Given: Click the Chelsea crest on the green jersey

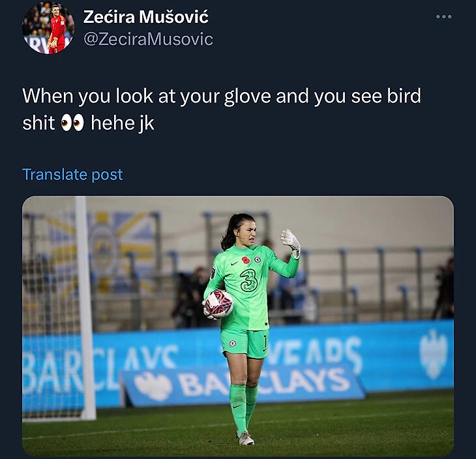Looking at the screenshot, I should 258,259.
